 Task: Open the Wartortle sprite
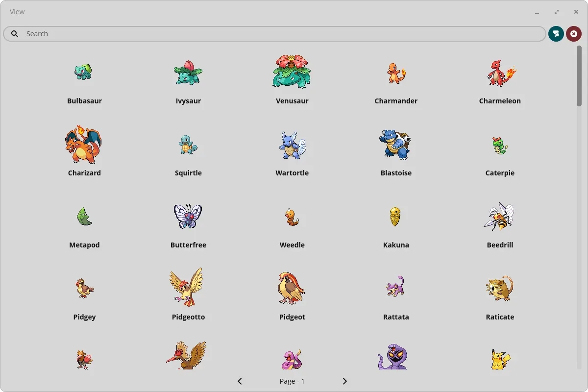pyautogui.click(x=292, y=145)
